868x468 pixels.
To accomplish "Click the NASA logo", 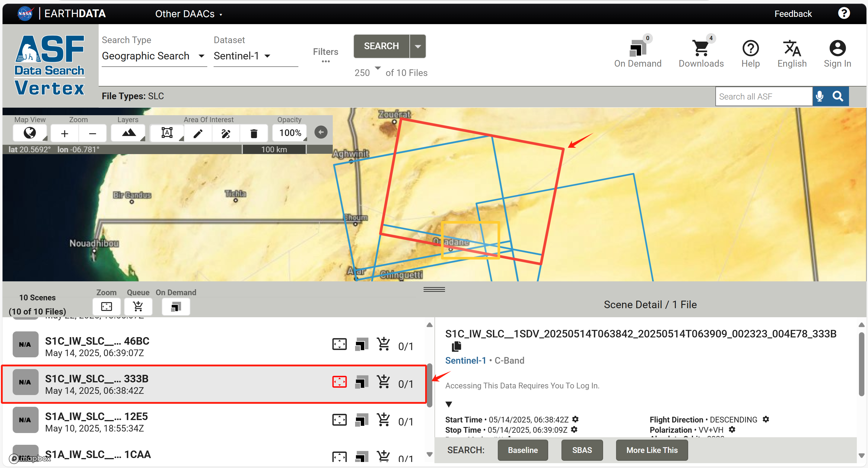I will (25, 14).
